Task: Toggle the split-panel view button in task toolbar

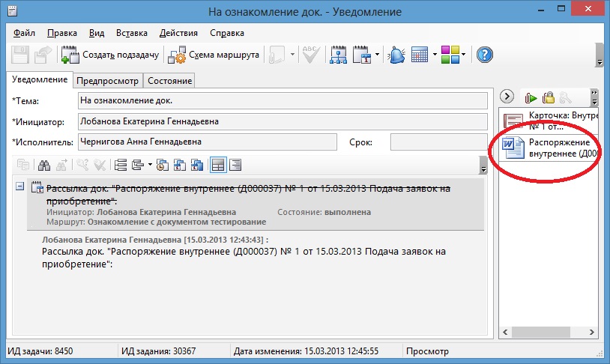Action: [217, 165]
